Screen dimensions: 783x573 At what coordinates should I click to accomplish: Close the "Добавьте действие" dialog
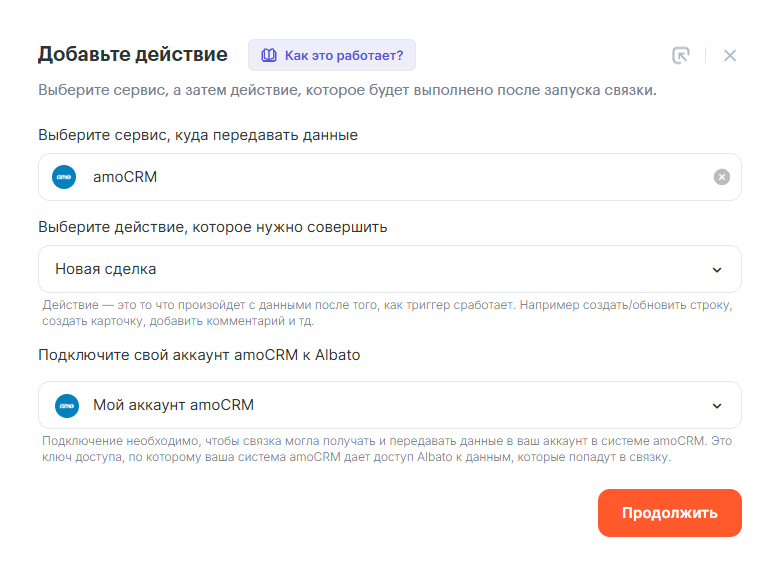(x=730, y=55)
